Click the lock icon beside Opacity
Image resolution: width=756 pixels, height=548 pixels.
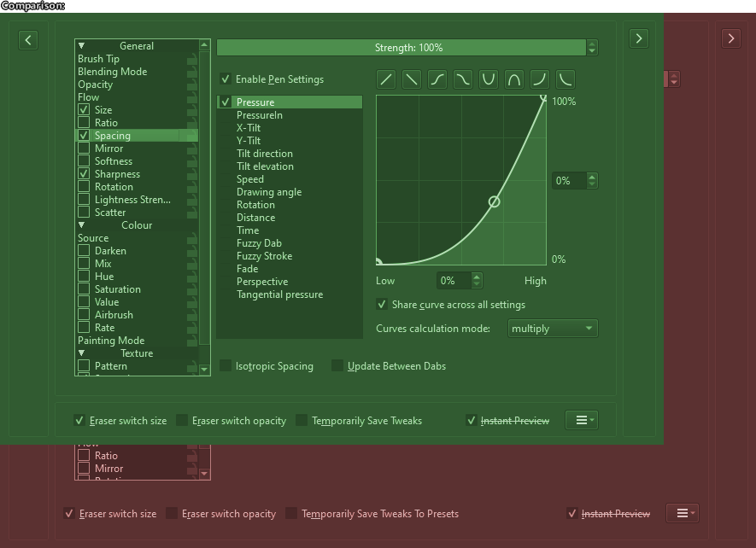pos(192,85)
